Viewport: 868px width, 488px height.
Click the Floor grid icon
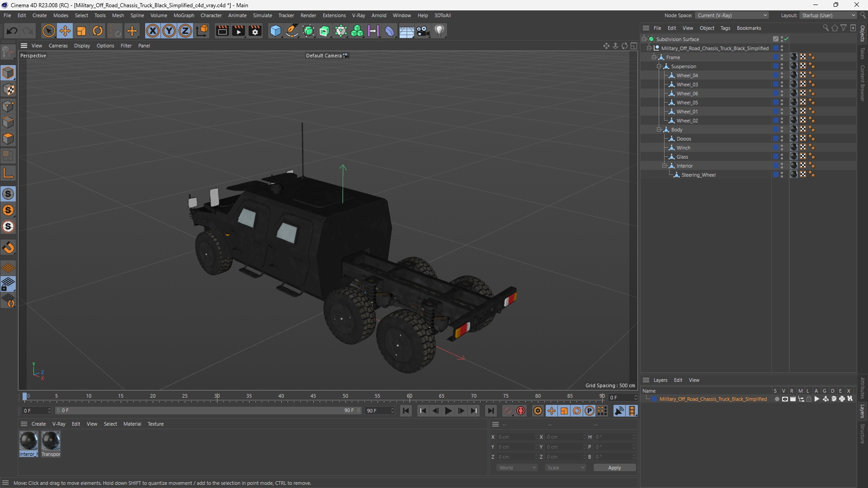click(x=406, y=31)
